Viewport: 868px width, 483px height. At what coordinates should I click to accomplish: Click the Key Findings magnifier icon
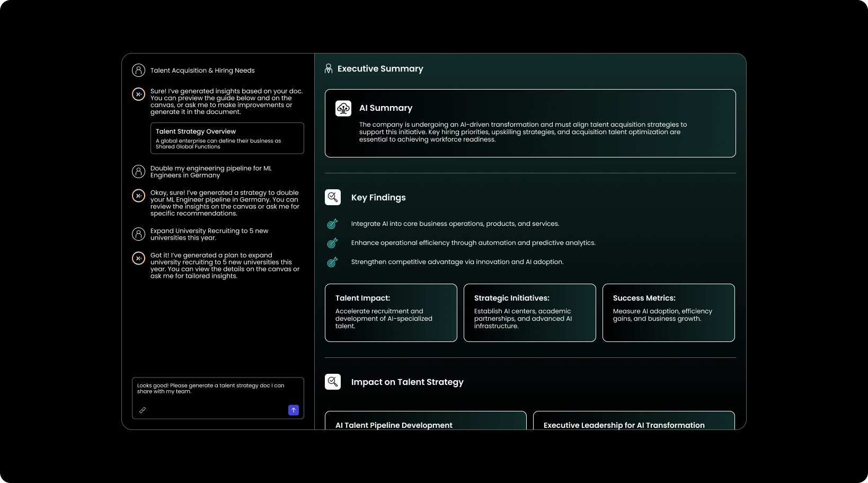click(x=333, y=197)
